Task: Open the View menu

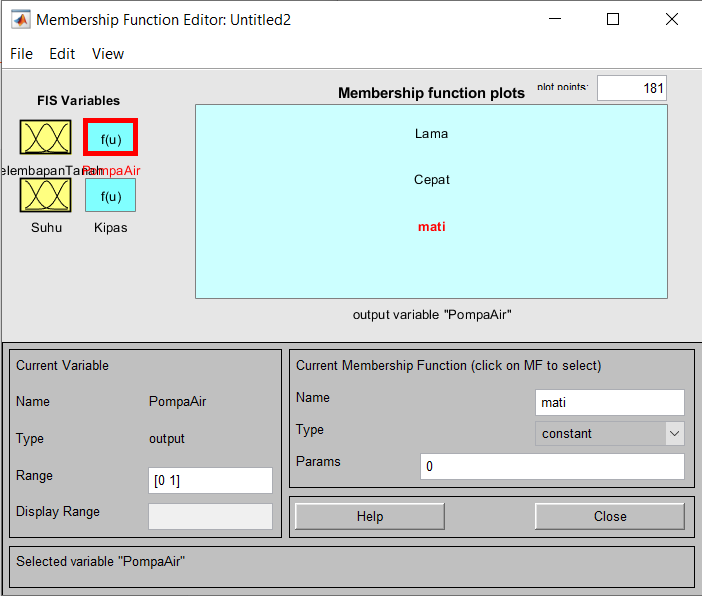Action: [x=108, y=54]
